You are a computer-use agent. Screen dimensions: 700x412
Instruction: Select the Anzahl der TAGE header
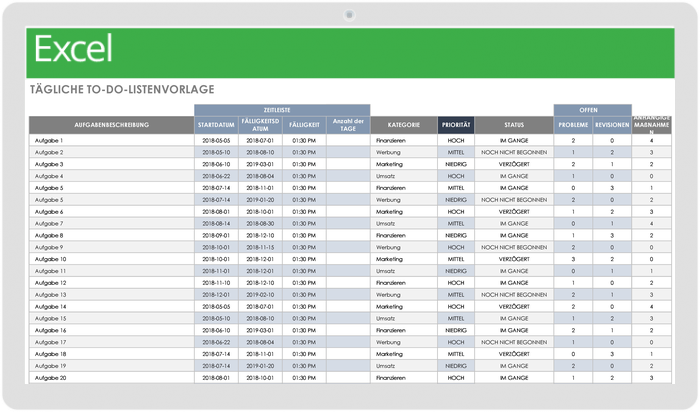point(348,125)
